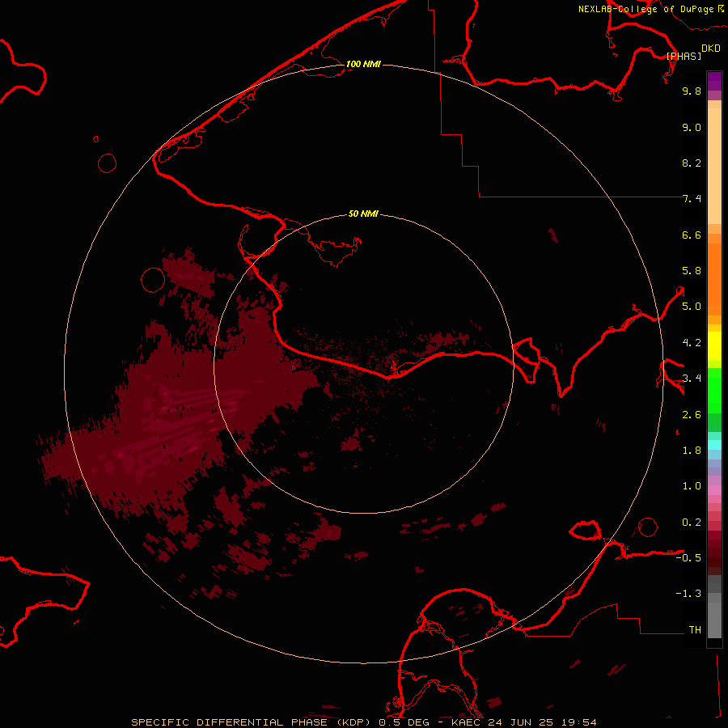
Task: Click the 9.0 value on the color scale
Action: click(692, 127)
